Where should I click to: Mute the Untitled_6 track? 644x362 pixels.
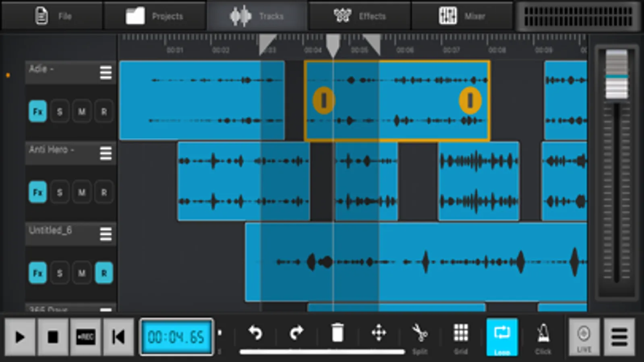pos(82,273)
